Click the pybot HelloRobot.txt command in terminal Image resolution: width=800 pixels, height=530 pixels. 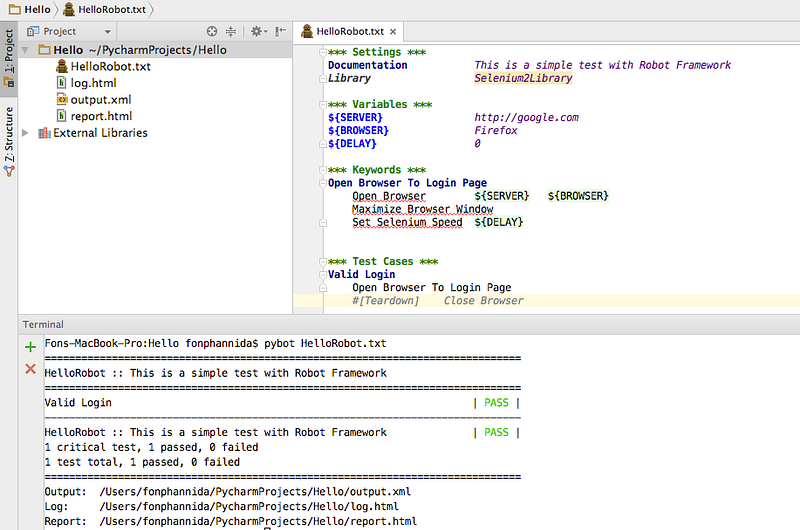[x=325, y=343]
